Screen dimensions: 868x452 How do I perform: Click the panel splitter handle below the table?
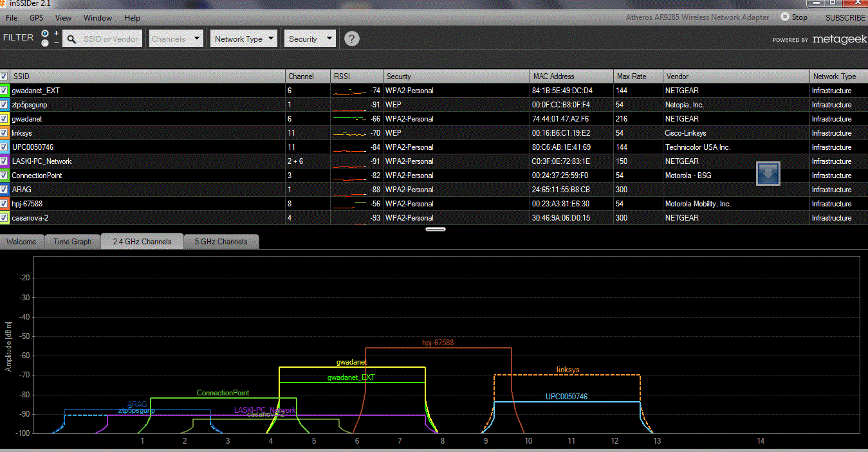coord(436,228)
